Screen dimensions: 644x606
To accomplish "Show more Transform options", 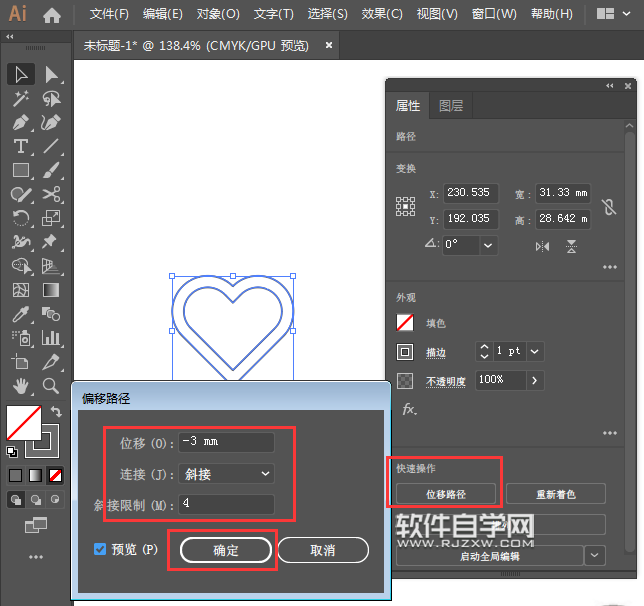I will [610, 267].
